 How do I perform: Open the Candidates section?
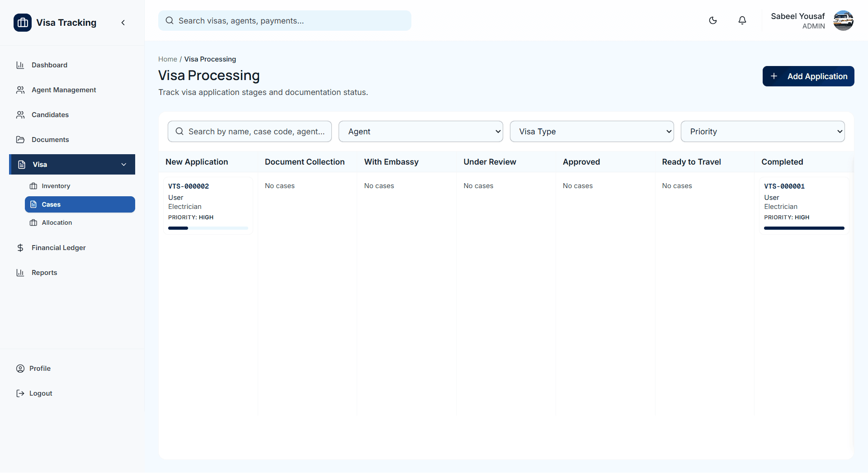click(72, 115)
